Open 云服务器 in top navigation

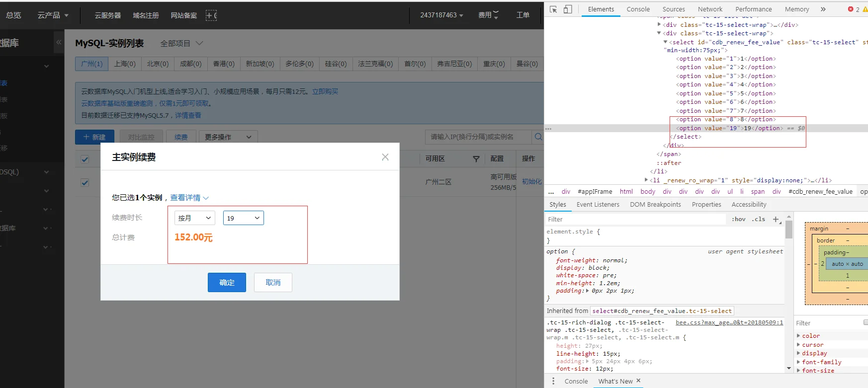click(108, 15)
